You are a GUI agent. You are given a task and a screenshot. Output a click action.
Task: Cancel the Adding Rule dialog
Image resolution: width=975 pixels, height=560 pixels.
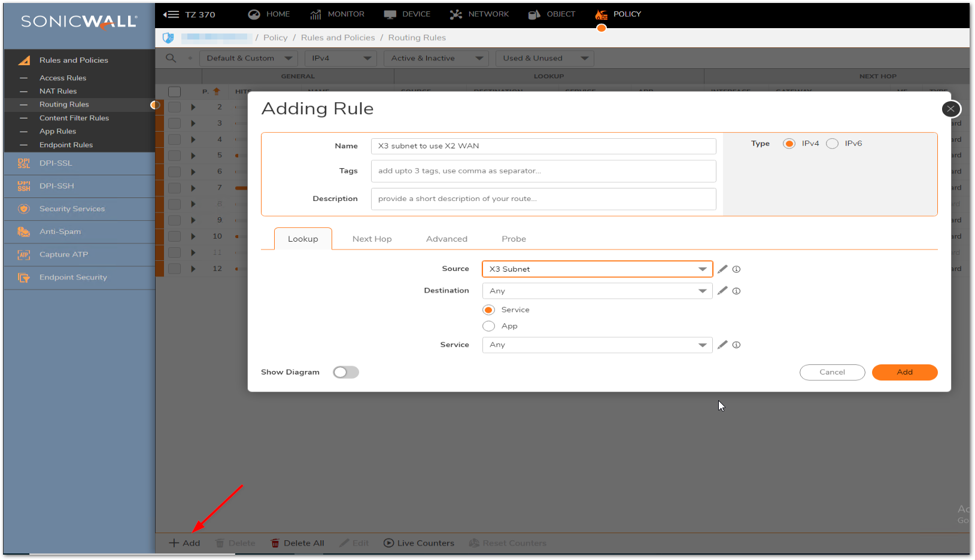click(832, 372)
